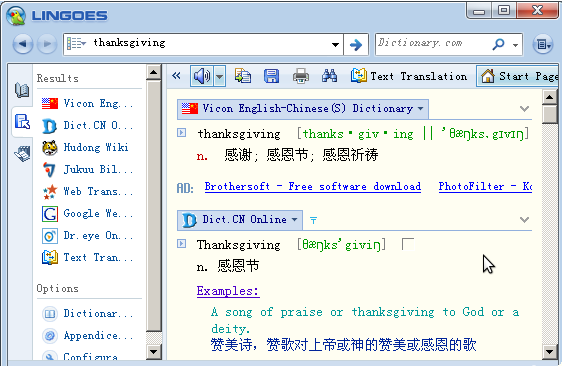Click the Examples: link

click(x=228, y=291)
